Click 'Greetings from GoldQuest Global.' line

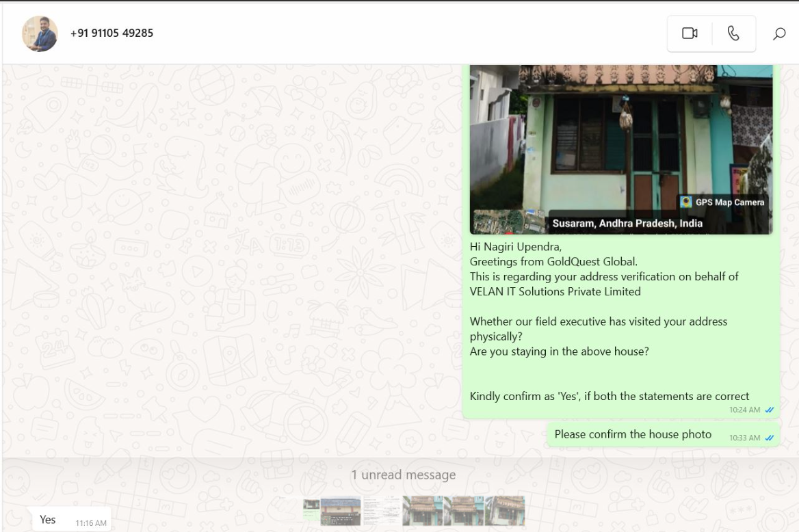553,261
